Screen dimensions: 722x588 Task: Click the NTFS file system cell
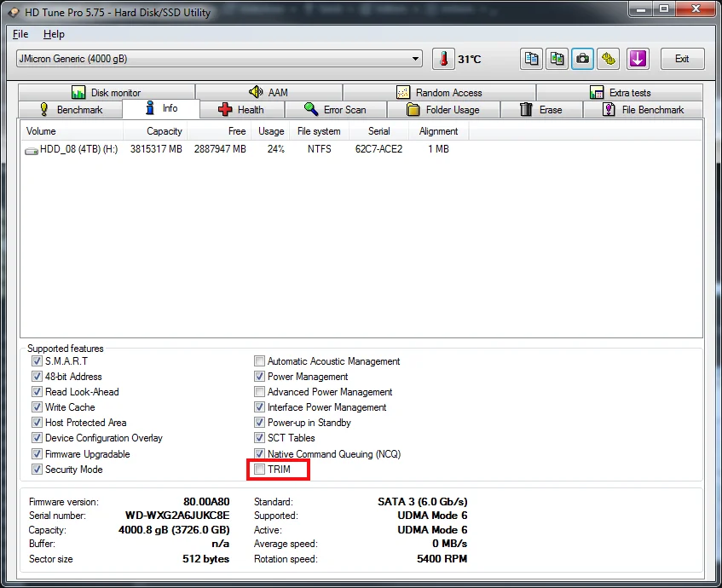coord(319,149)
